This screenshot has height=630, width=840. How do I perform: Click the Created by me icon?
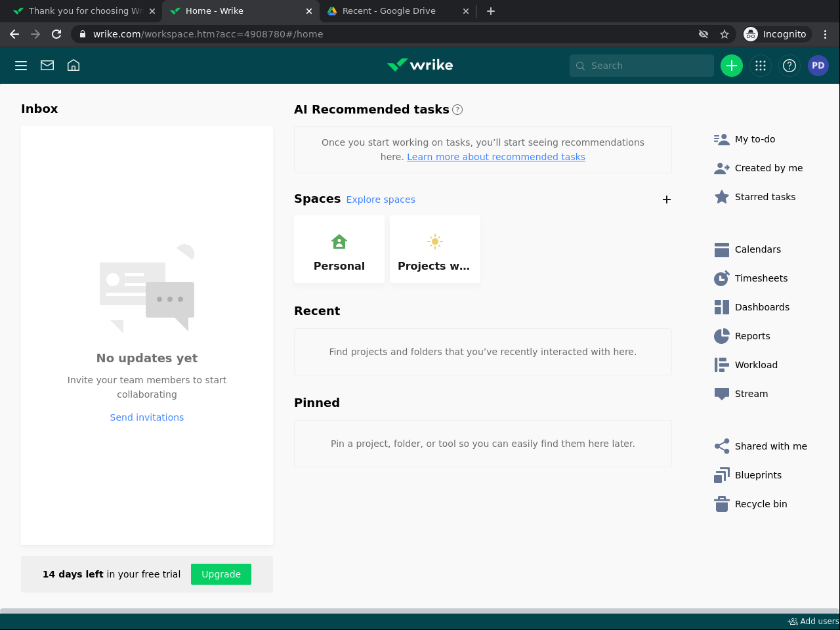coord(722,168)
